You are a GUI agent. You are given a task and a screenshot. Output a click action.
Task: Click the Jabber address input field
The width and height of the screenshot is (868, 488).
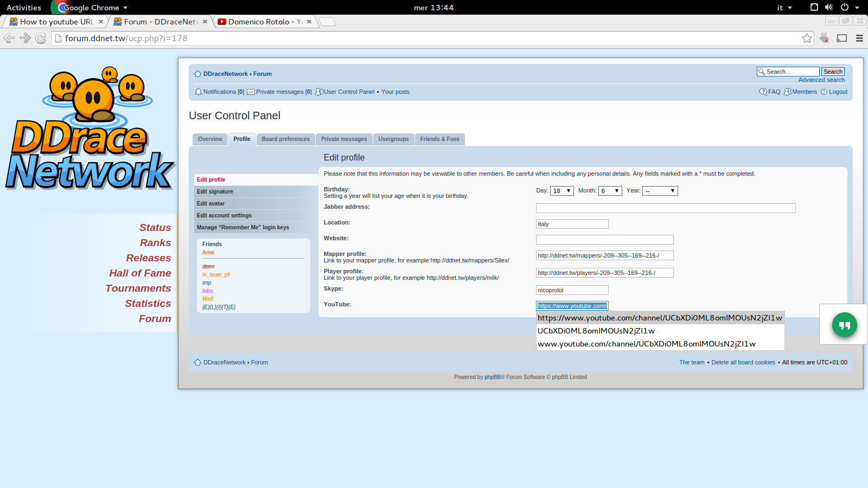pos(665,208)
